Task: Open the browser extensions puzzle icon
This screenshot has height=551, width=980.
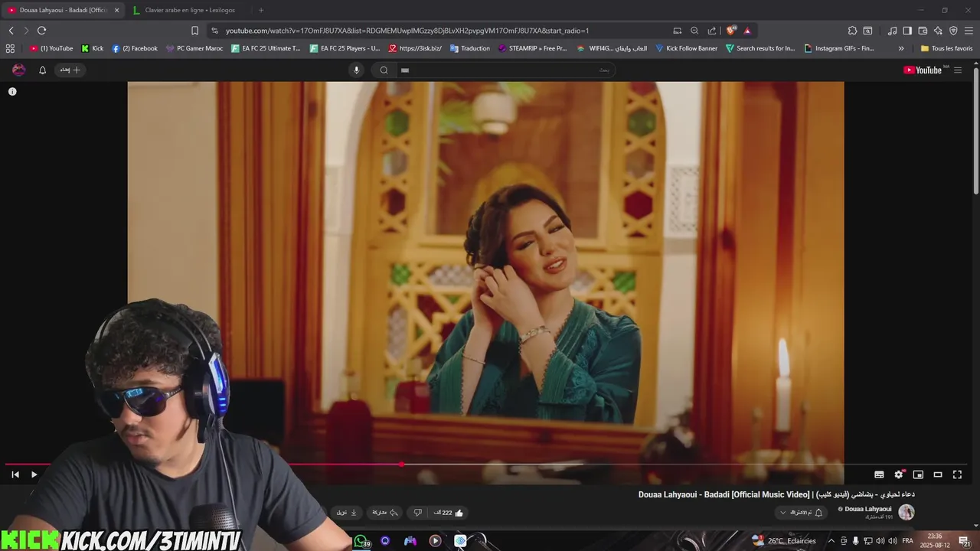Action: [852, 31]
